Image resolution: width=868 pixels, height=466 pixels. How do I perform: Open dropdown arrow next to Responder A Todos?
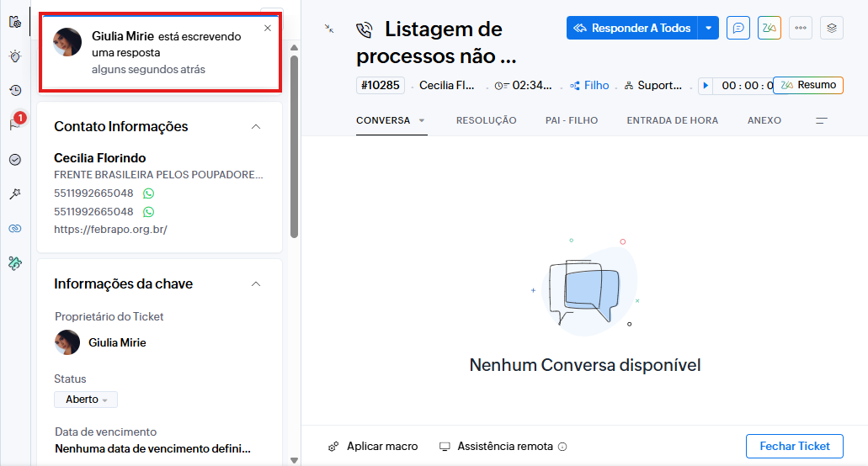point(708,28)
